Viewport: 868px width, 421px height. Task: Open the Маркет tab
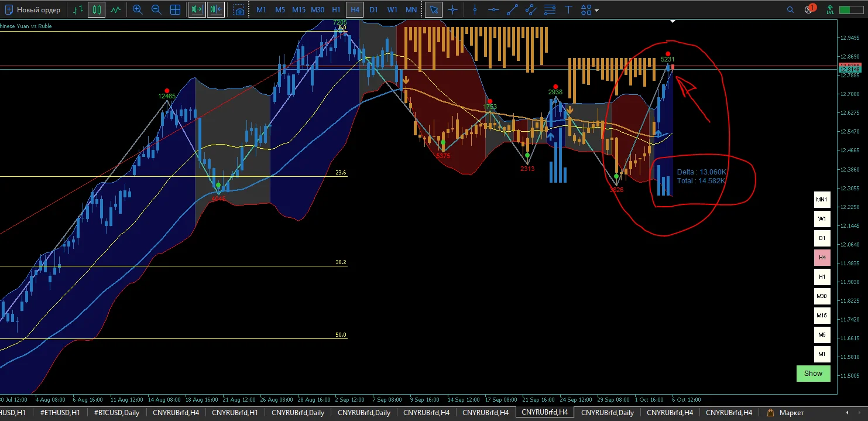point(786,413)
